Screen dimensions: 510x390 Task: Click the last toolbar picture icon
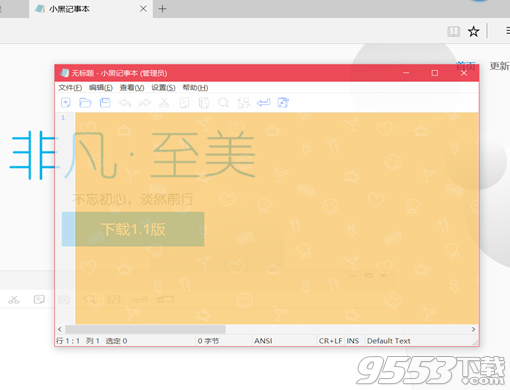pyautogui.click(x=283, y=103)
